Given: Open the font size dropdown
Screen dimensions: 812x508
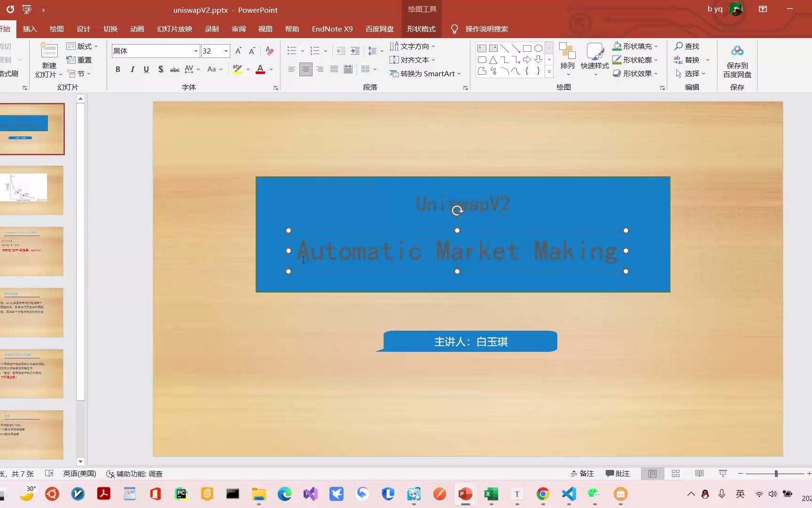Looking at the screenshot, I should click(226, 51).
